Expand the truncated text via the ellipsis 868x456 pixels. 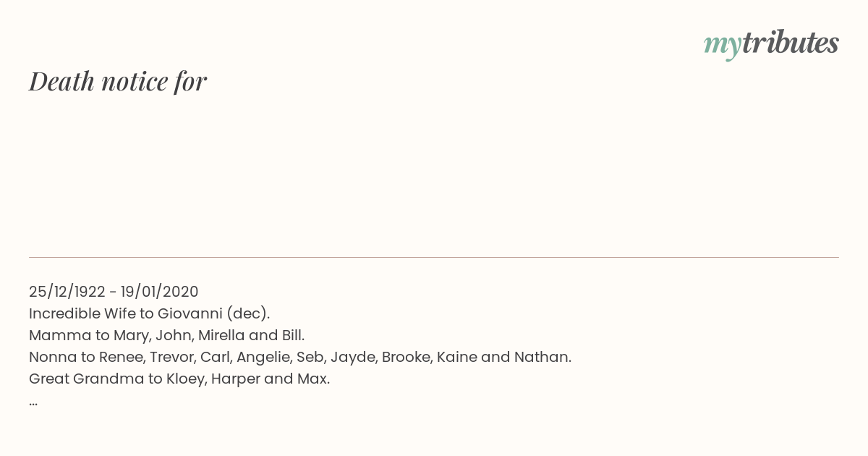coord(33,402)
